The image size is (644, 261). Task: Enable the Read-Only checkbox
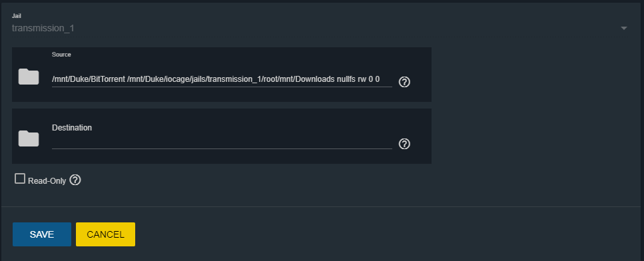20,178
